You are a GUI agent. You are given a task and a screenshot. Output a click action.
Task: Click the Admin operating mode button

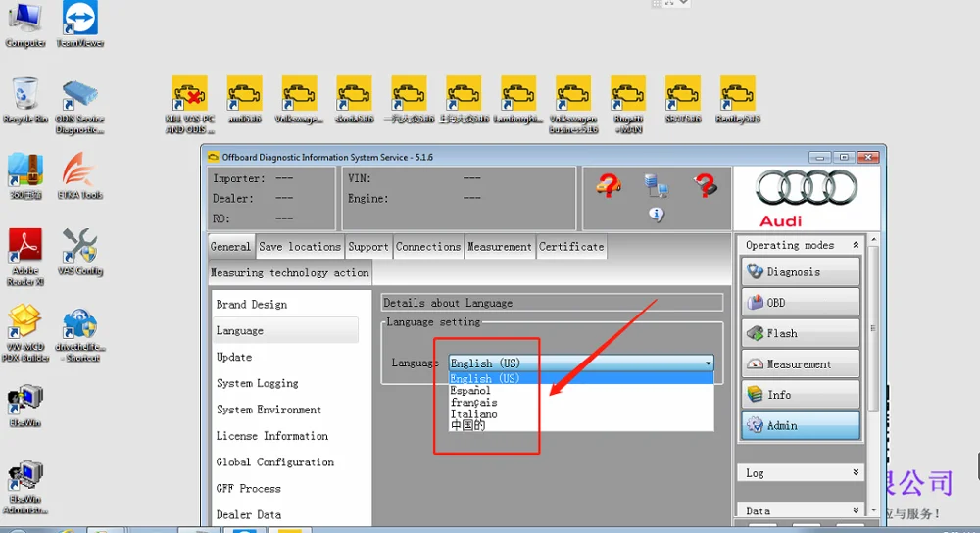(x=800, y=425)
